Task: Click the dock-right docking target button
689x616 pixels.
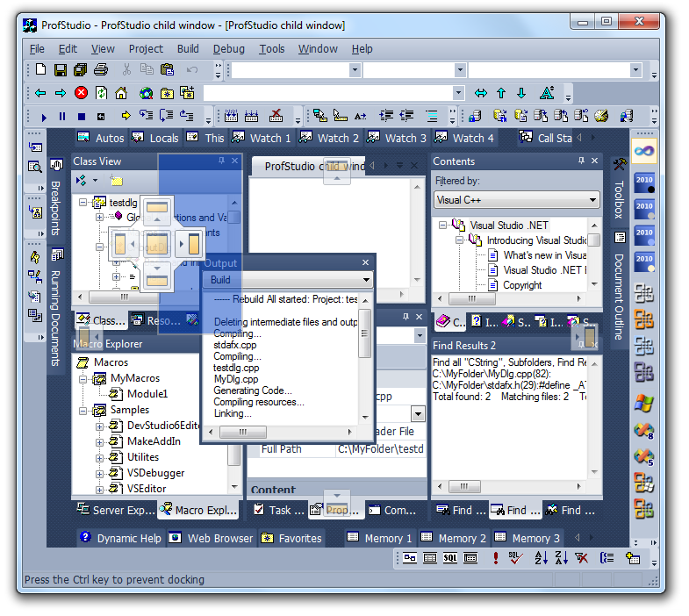Action: [190, 244]
